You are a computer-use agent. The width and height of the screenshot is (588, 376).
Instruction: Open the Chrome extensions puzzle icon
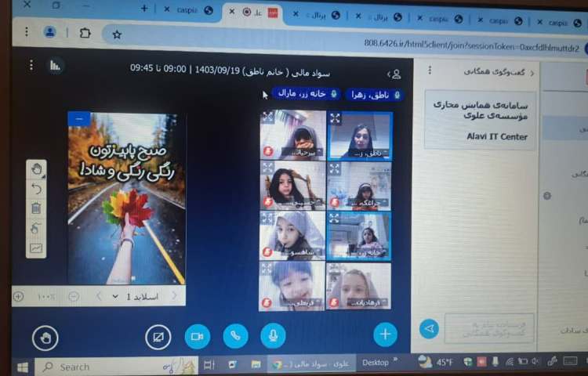pyautogui.click(x=85, y=33)
